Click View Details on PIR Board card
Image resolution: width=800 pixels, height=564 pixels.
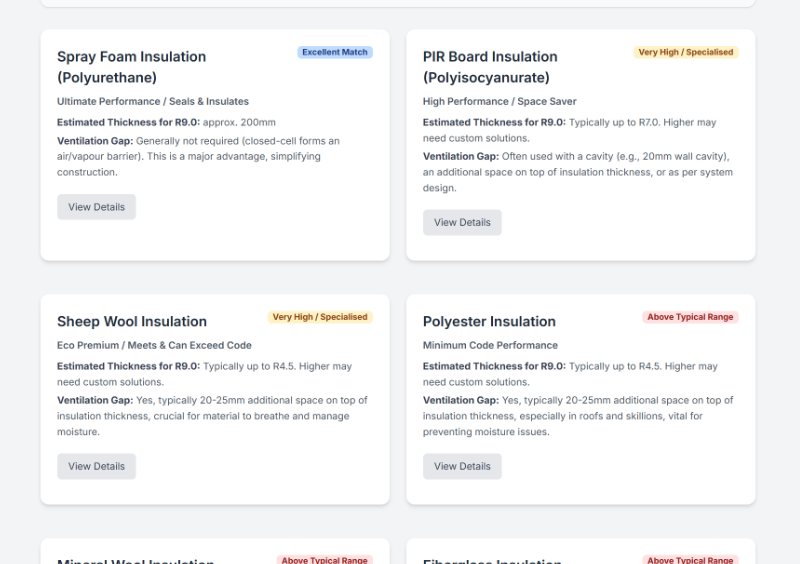[x=462, y=222]
